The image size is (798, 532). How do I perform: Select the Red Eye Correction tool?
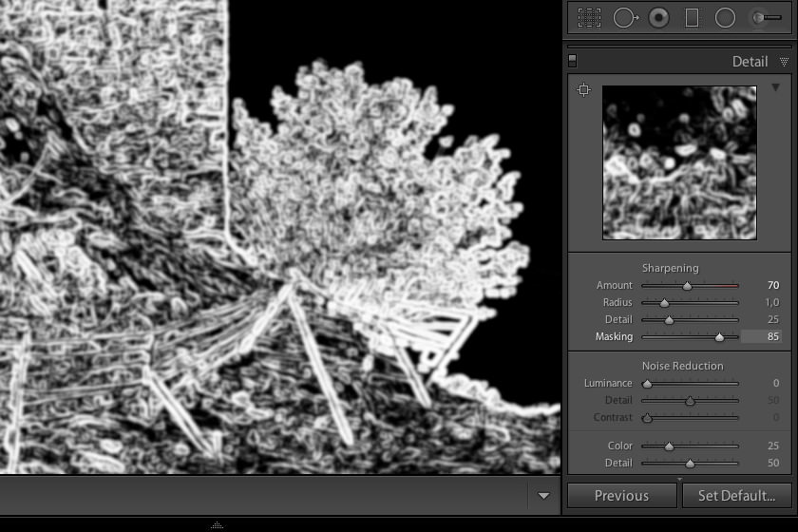(x=658, y=18)
